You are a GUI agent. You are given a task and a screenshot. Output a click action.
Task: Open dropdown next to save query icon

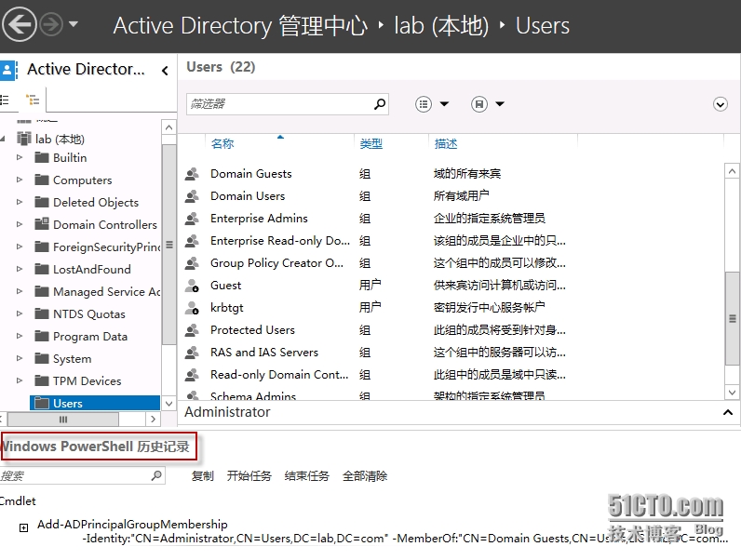click(500, 104)
